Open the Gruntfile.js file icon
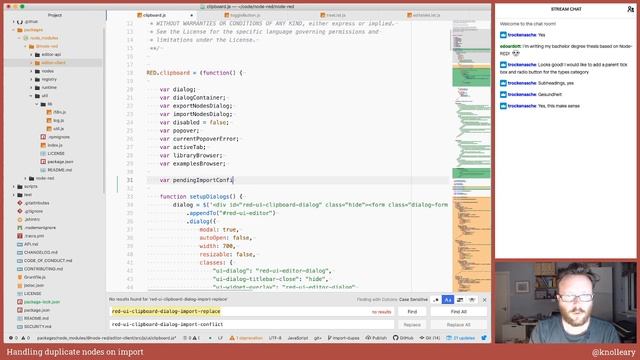640x360 pixels. [x=20, y=277]
